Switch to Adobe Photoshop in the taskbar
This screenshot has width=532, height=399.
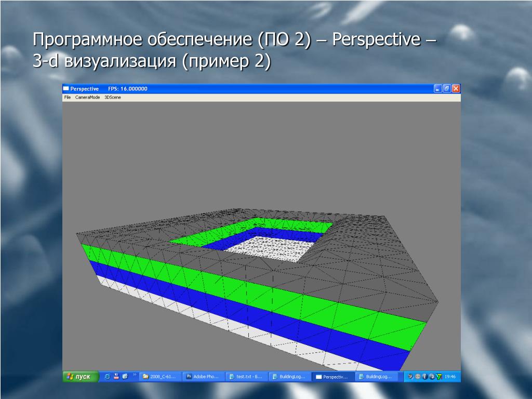point(204,377)
